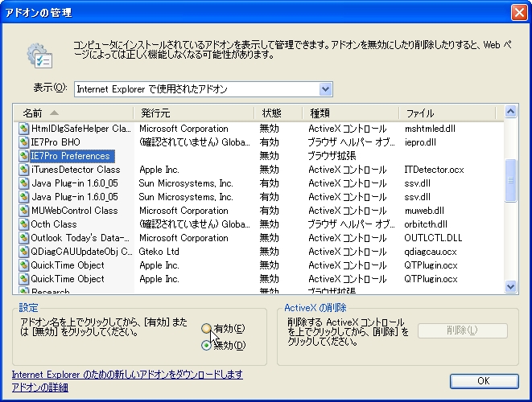Click the Octh Class add-on icon
This screenshot has height=402, width=532.
pyautogui.click(x=23, y=224)
